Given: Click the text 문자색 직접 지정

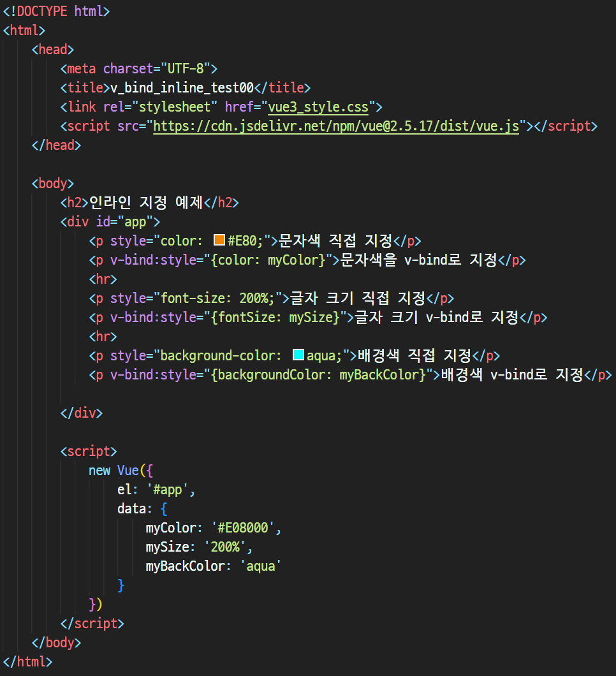Looking at the screenshot, I should coord(335,240).
